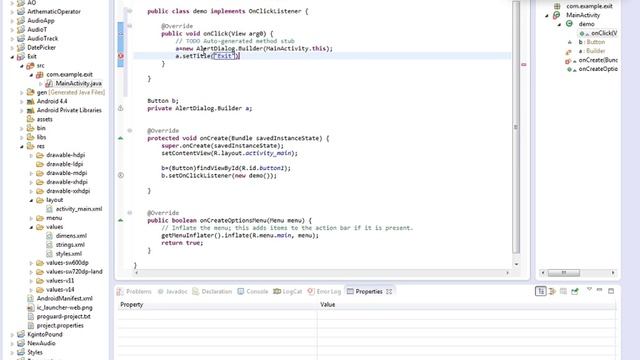
Task: Click the DatePicker project icon
Action: 21,47
